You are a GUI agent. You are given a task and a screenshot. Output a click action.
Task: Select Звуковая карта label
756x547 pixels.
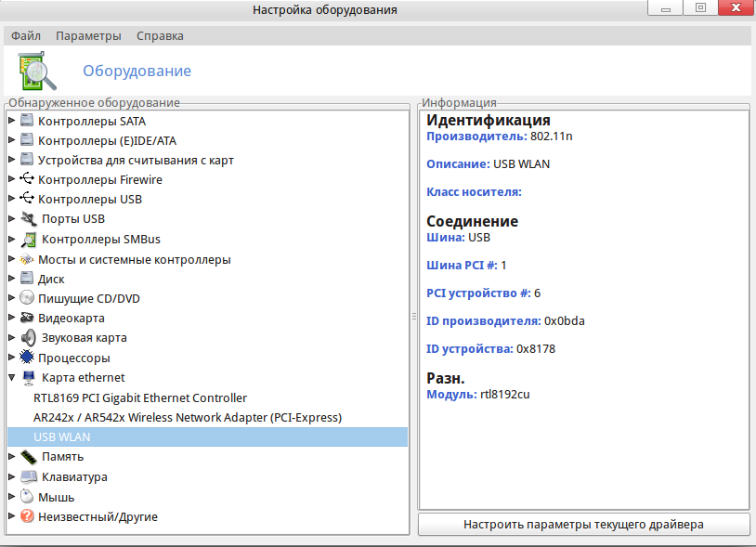pyautogui.click(x=84, y=338)
